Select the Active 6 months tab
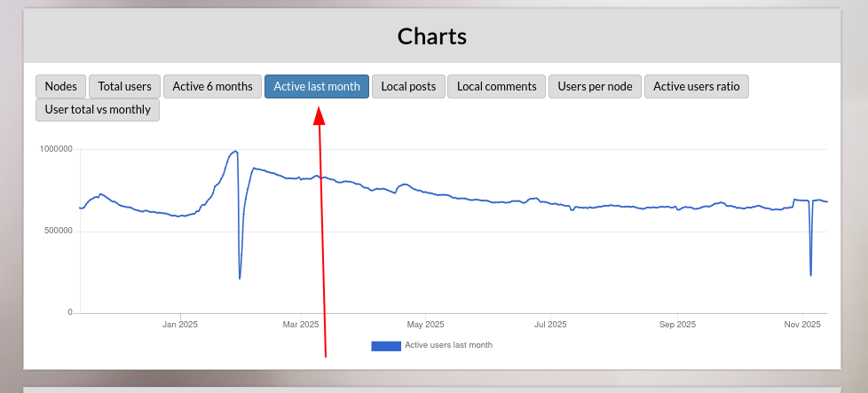 (x=212, y=86)
